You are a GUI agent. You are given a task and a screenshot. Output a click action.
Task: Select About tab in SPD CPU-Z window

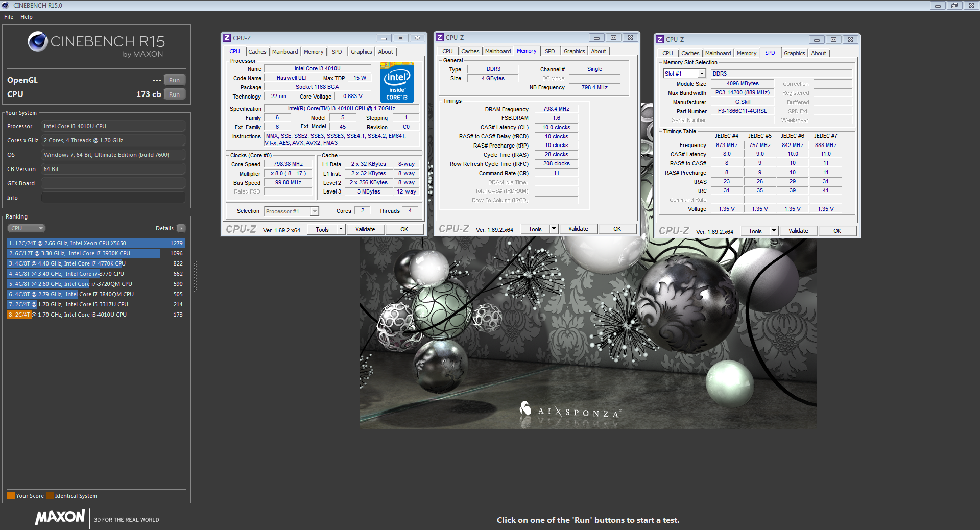coord(819,53)
